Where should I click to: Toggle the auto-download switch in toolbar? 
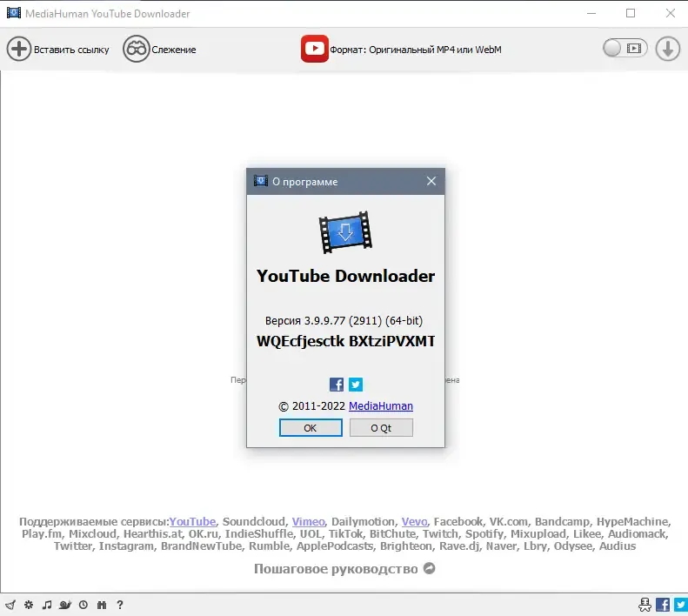pyautogui.click(x=625, y=49)
